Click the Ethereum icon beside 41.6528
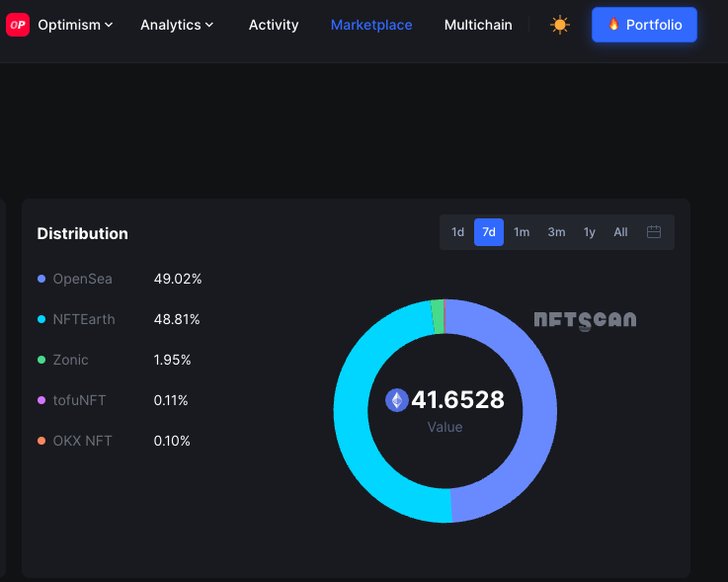Viewport: 728px width, 582px height. (x=396, y=400)
